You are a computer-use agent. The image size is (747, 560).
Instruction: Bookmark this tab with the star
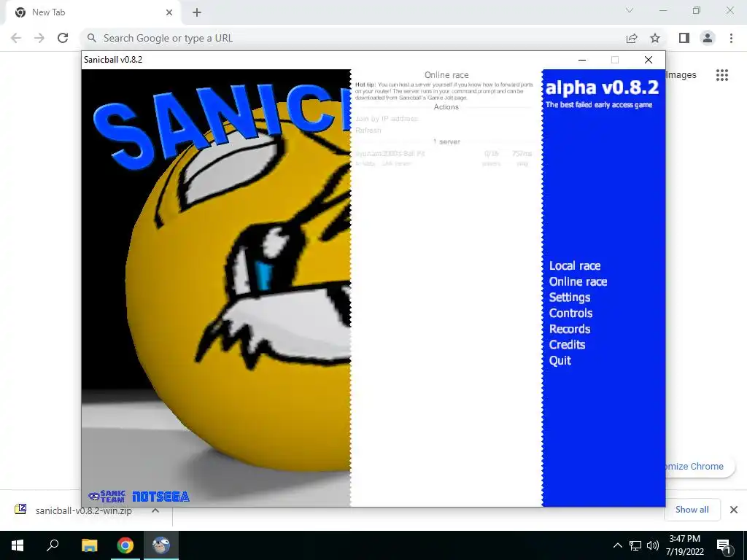[x=655, y=38]
